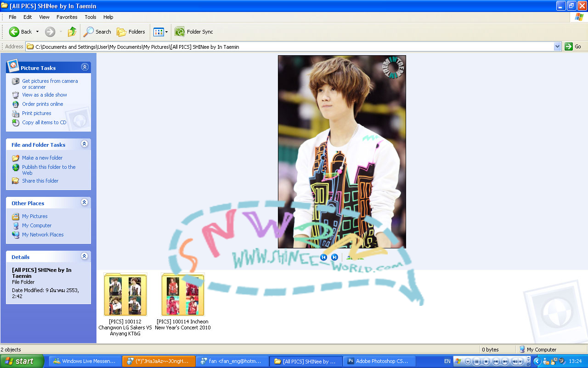Click Get pictures from camera or scanner

50,84
